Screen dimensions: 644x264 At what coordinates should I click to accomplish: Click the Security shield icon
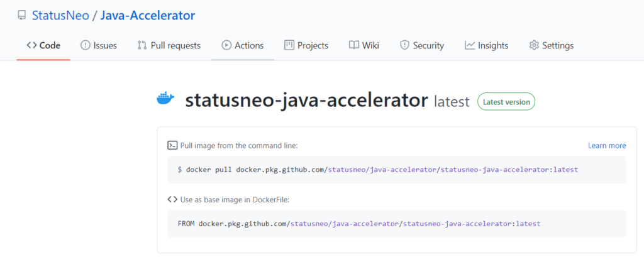point(404,45)
